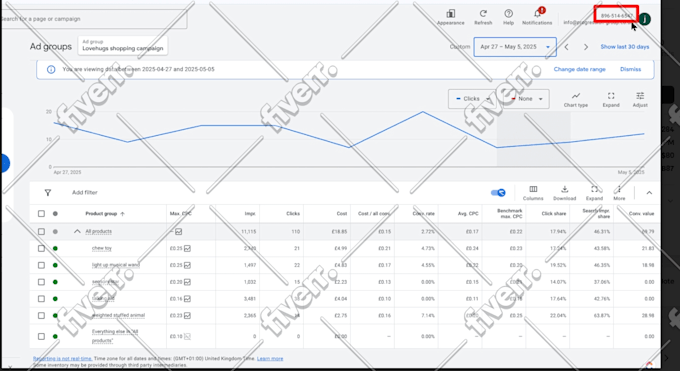Screen dimensions: 680x371
Task: Click the bid chart icon next to £0.20 Max CPC
Action: point(187,282)
